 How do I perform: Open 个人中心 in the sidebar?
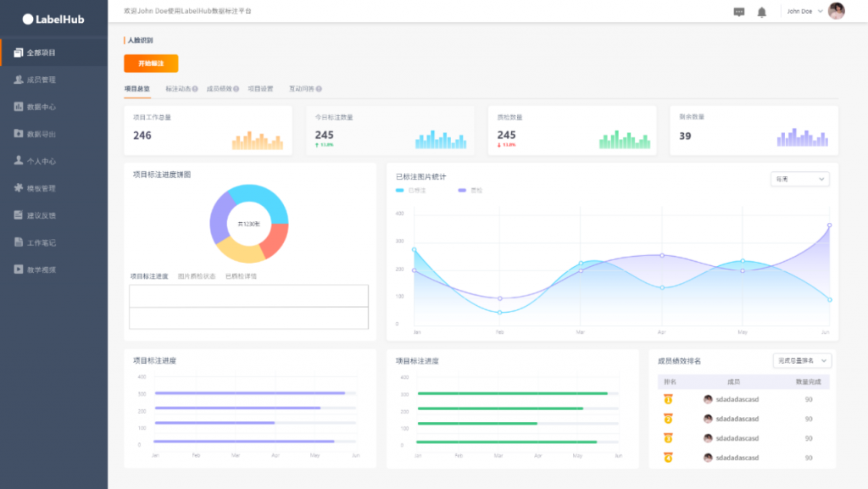click(53, 161)
